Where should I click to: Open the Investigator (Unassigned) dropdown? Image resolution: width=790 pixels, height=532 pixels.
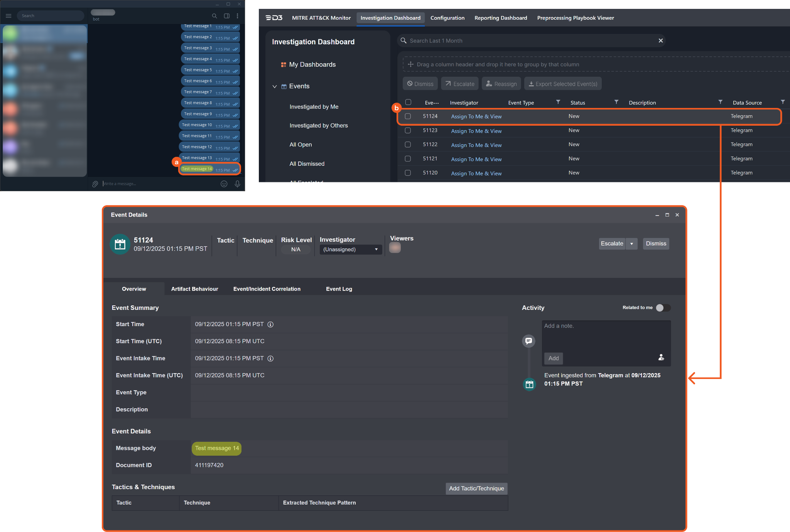pos(350,249)
